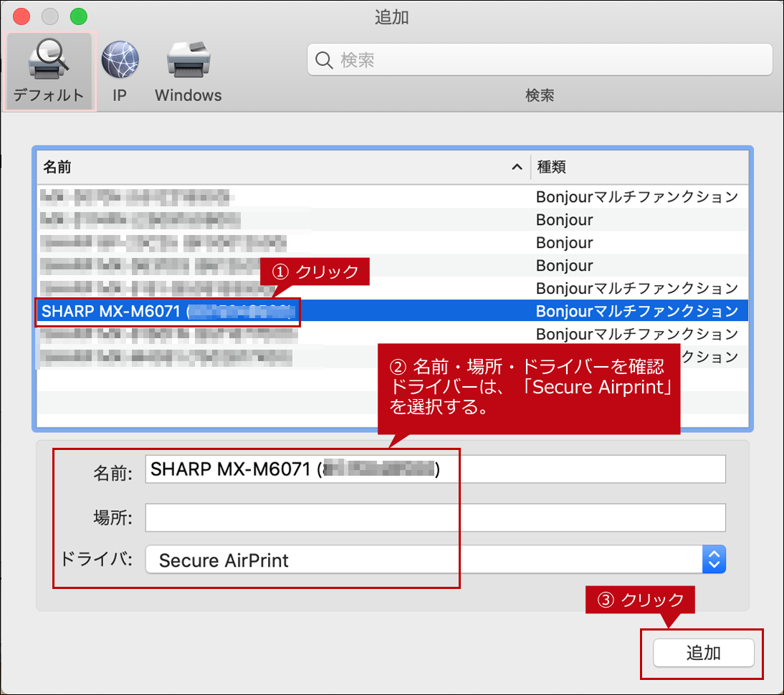Edit the 名前 text field
This screenshot has width=784, height=695.
coord(435,469)
